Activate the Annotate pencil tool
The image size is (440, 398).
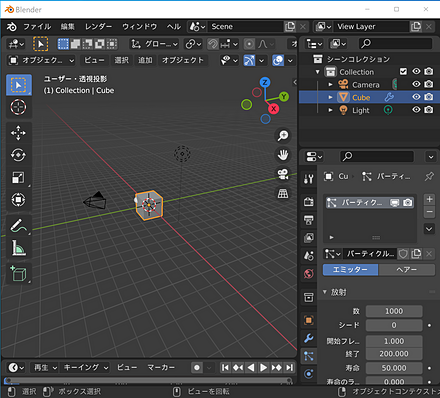pyautogui.click(x=18, y=226)
